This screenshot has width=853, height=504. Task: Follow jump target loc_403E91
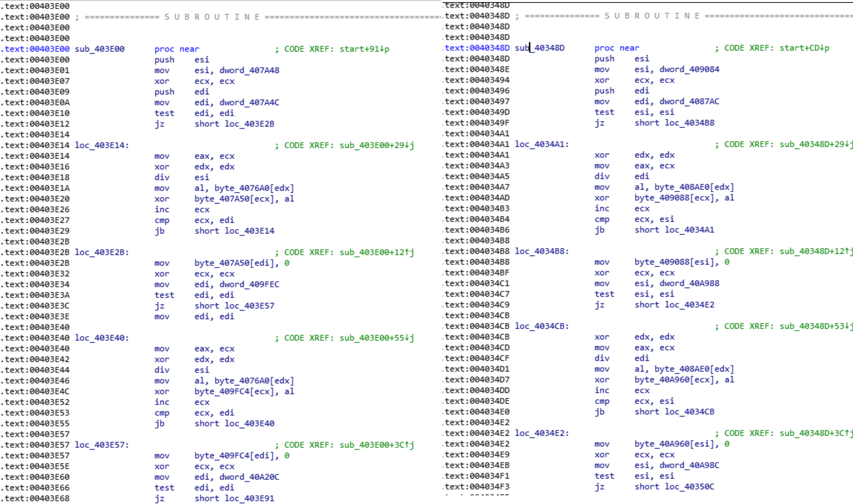[x=249, y=498]
